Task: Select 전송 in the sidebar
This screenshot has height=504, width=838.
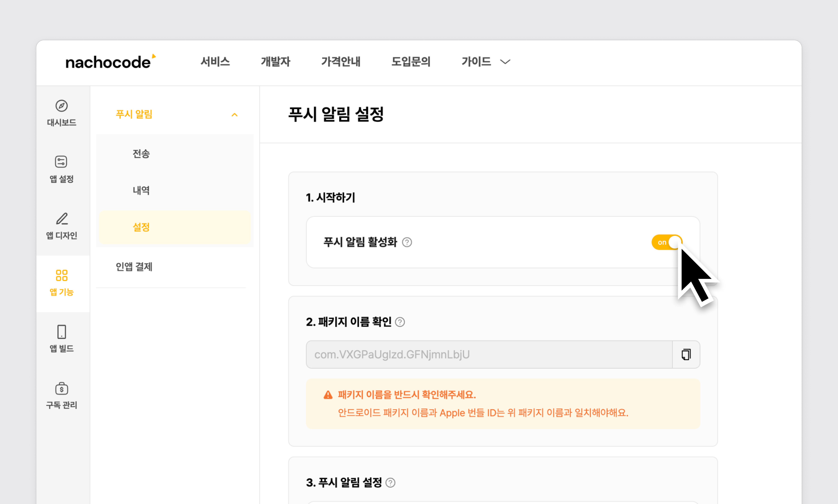Action: pos(175,154)
